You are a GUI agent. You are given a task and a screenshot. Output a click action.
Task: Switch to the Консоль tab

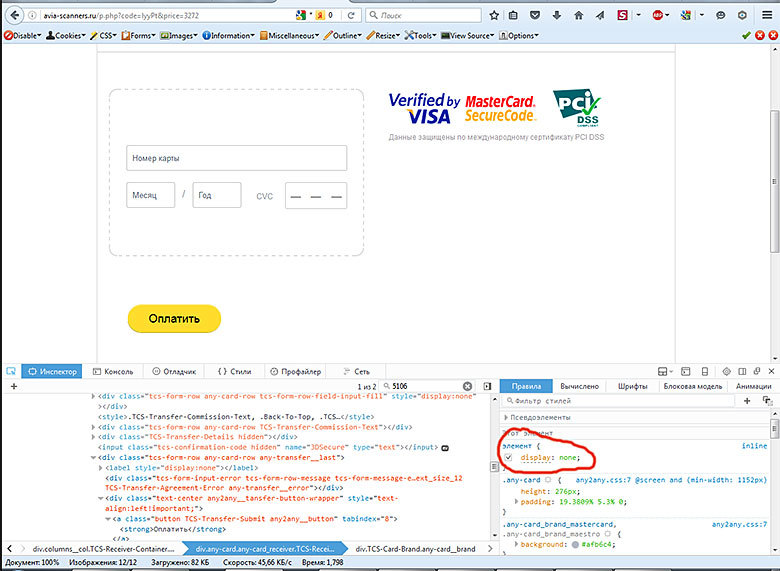click(x=113, y=371)
